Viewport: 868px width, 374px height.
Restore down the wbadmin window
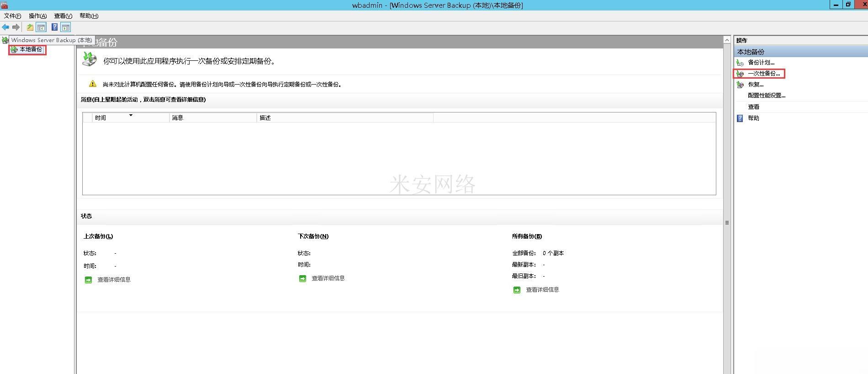point(848,5)
